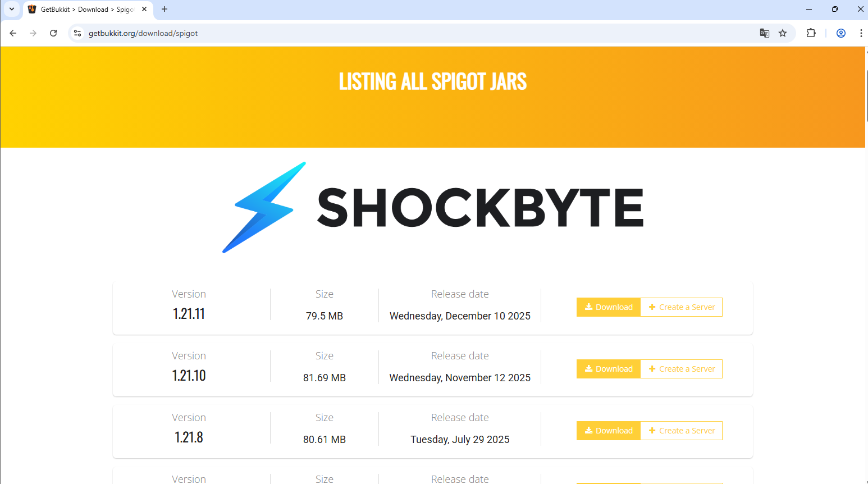Viewport: 868px width, 484px height.
Task: Open a new browser tab
Action: (x=165, y=9)
